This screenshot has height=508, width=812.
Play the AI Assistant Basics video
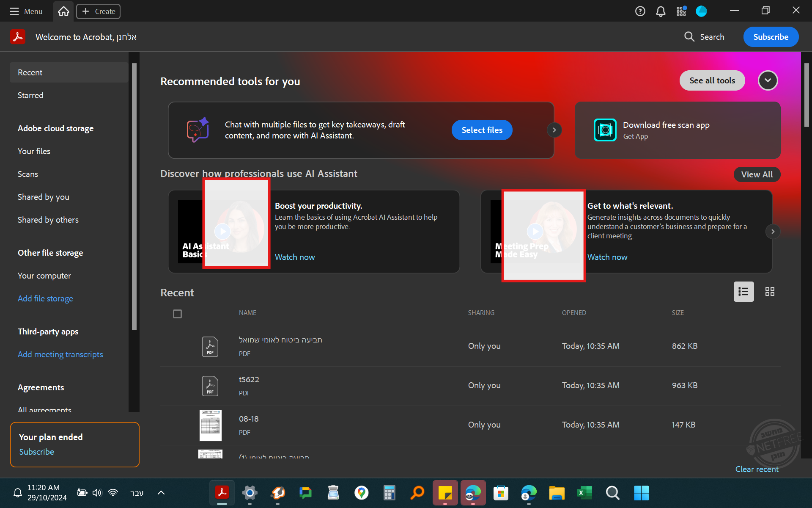pos(222,231)
